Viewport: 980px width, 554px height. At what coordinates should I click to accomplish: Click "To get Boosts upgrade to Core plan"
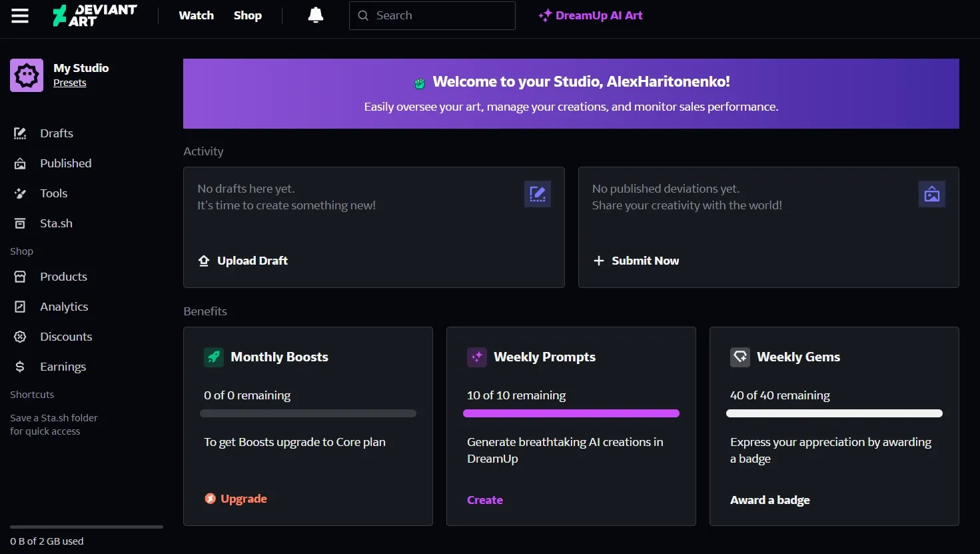point(294,442)
